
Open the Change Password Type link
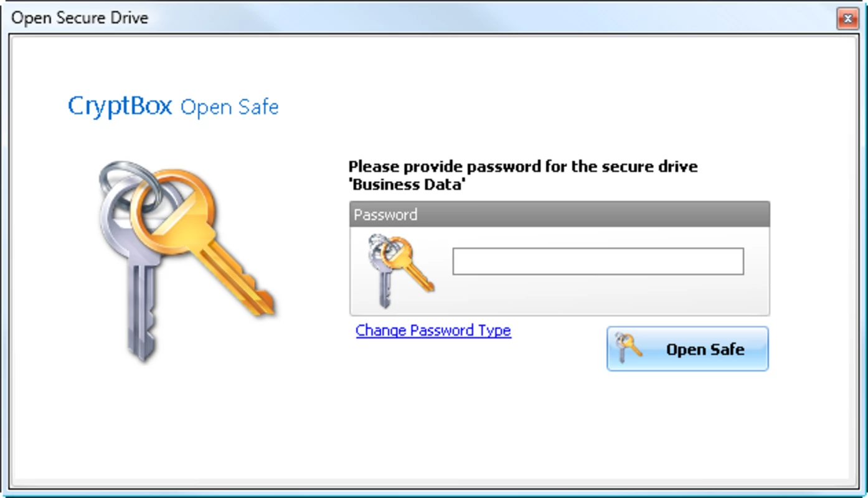(x=433, y=330)
